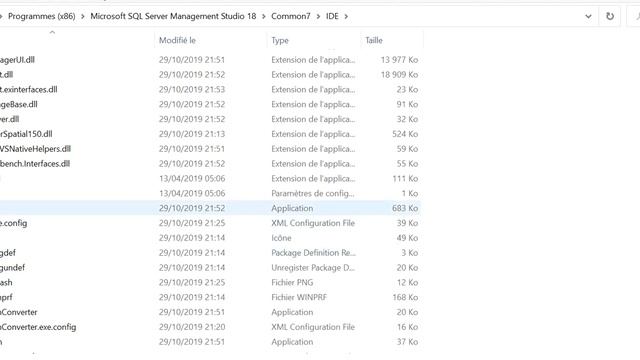Expand chevron after Common7 breadcrumb
This screenshot has width=640, height=360.
318,16
